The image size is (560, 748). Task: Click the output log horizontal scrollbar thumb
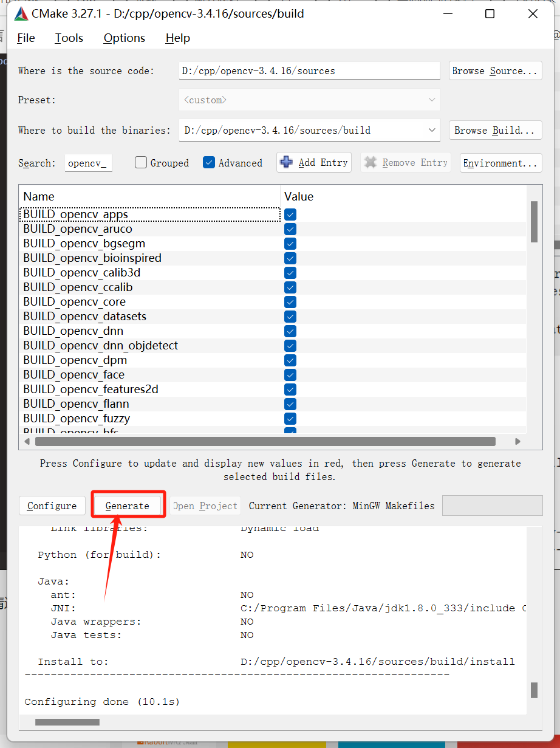tap(67, 722)
